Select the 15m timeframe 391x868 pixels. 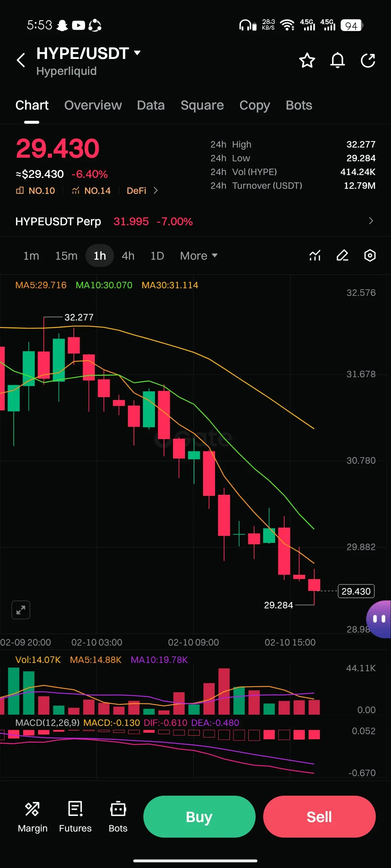tap(66, 256)
